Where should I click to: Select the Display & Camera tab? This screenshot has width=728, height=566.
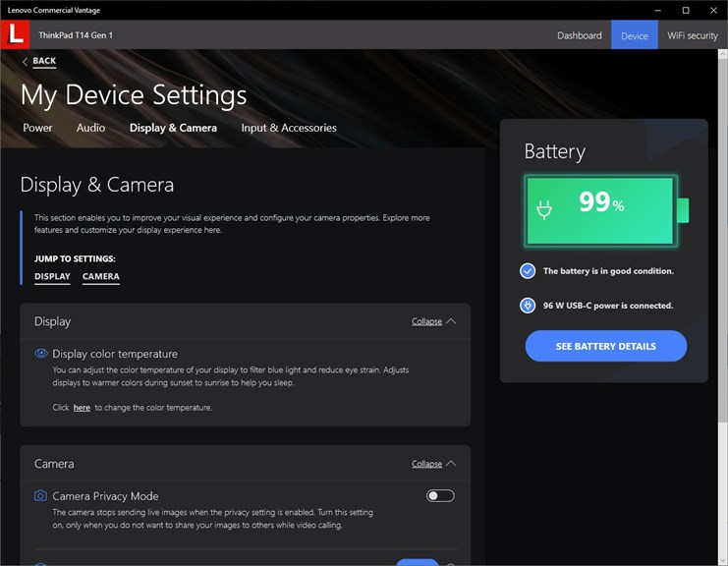(x=173, y=128)
